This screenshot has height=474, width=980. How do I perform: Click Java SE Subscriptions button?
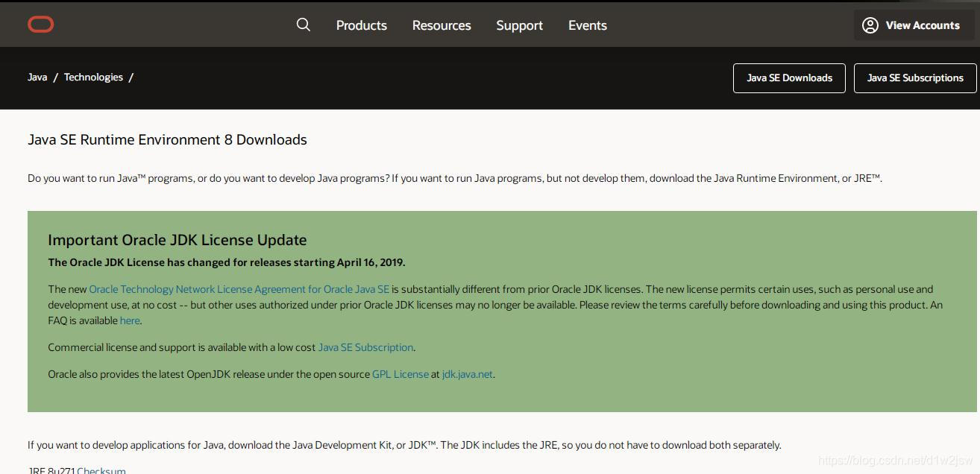click(x=915, y=78)
